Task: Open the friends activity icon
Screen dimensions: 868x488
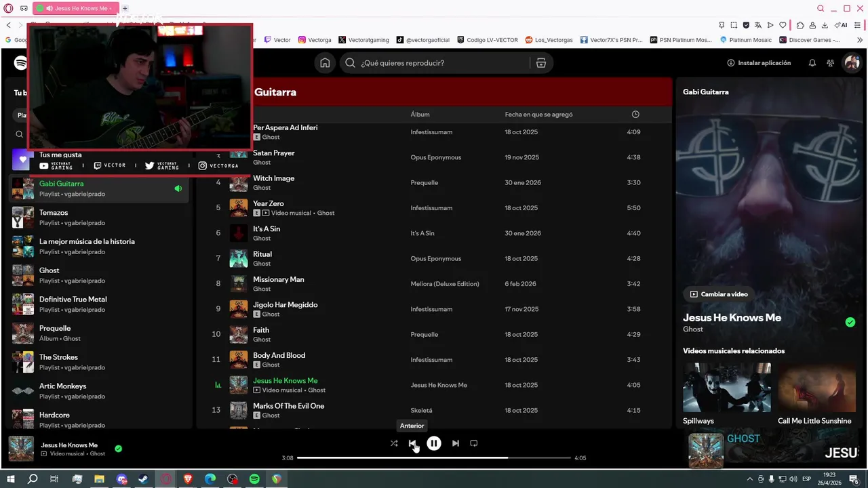Action: pyautogui.click(x=831, y=63)
